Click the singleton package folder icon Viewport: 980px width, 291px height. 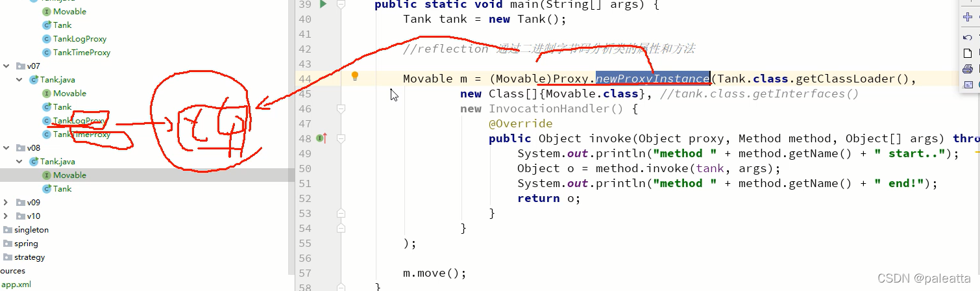tap(7, 229)
